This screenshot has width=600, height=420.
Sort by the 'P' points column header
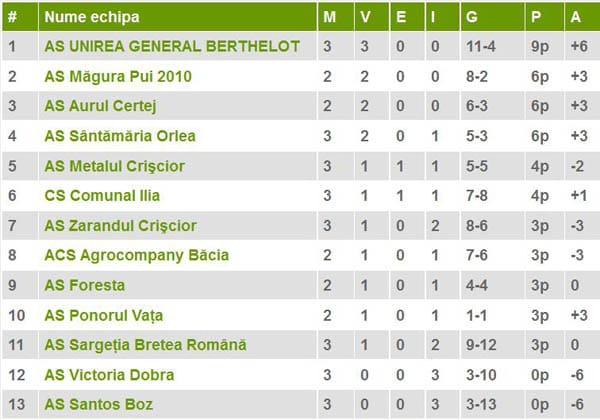[537, 17]
